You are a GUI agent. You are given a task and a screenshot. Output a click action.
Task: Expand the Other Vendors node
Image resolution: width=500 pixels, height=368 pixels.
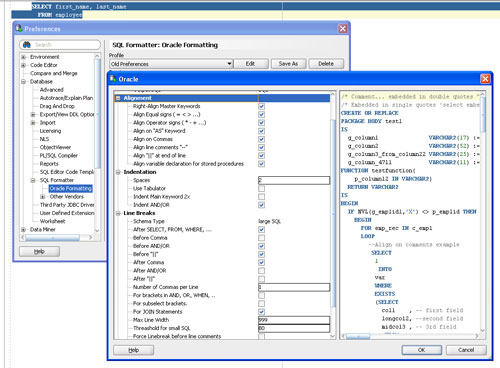(43, 197)
